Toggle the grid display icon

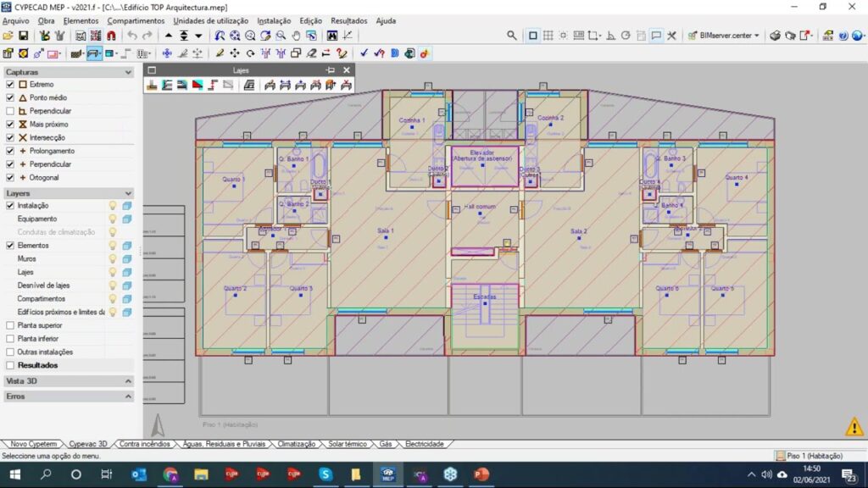548,36
